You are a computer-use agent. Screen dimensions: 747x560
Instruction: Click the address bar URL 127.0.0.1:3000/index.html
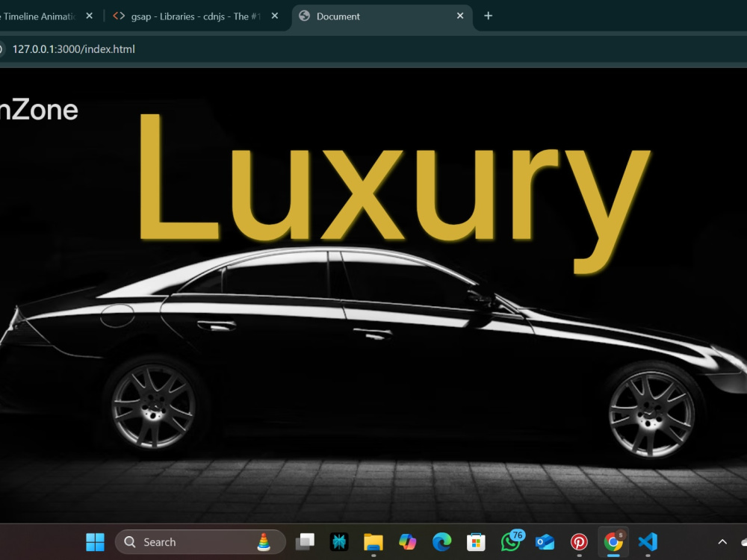(73, 49)
